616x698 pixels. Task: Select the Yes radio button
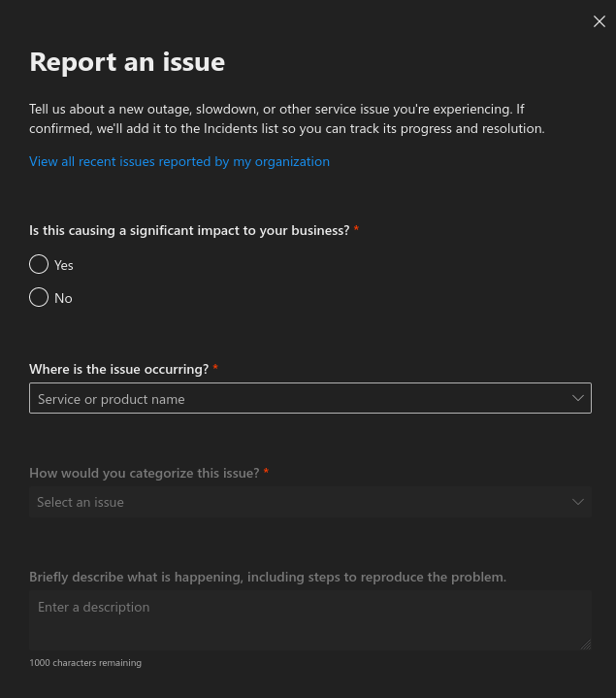pyautogui.click(x=39, y=264)
